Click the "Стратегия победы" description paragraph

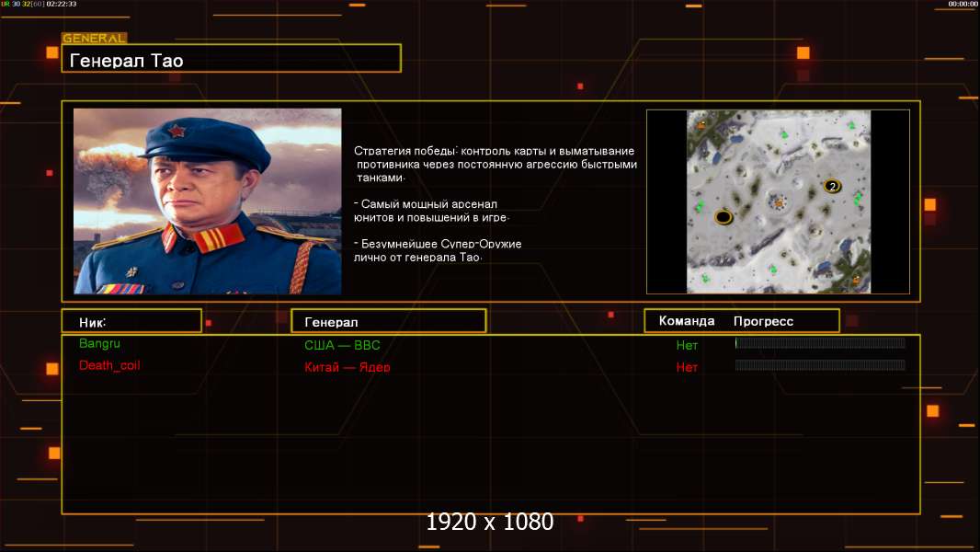tap(496, 164)
